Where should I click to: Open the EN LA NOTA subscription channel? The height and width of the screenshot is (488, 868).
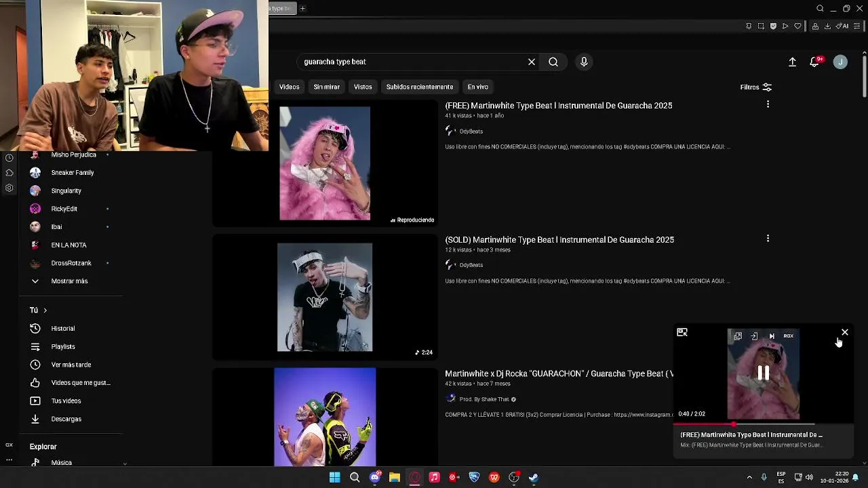pyautogui.click(x=68, y=245)
